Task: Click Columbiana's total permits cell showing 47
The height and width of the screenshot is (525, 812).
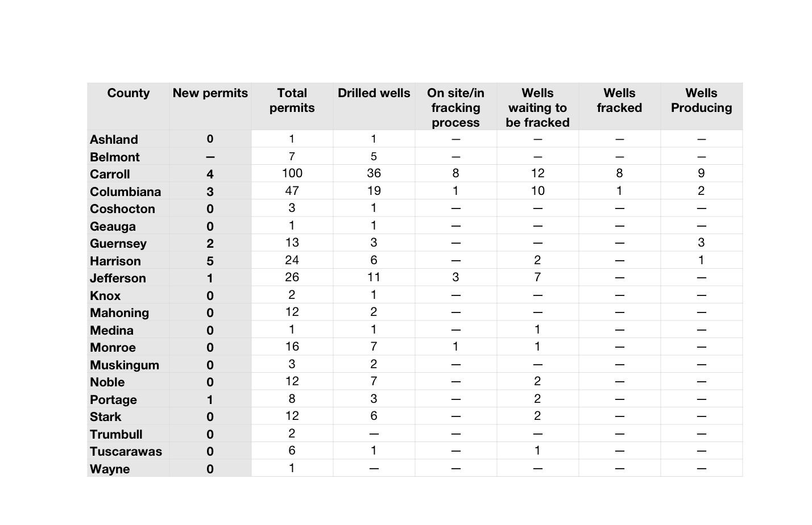Action: pos(292,191)
